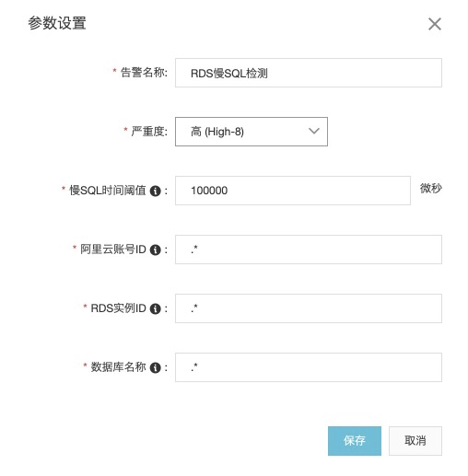Image resolution: width=468 pixels, height=476 pixels.
Task: Click the 慢SQL时间阈值 label text
Action: pyautogui.click(x=107, y=191)
